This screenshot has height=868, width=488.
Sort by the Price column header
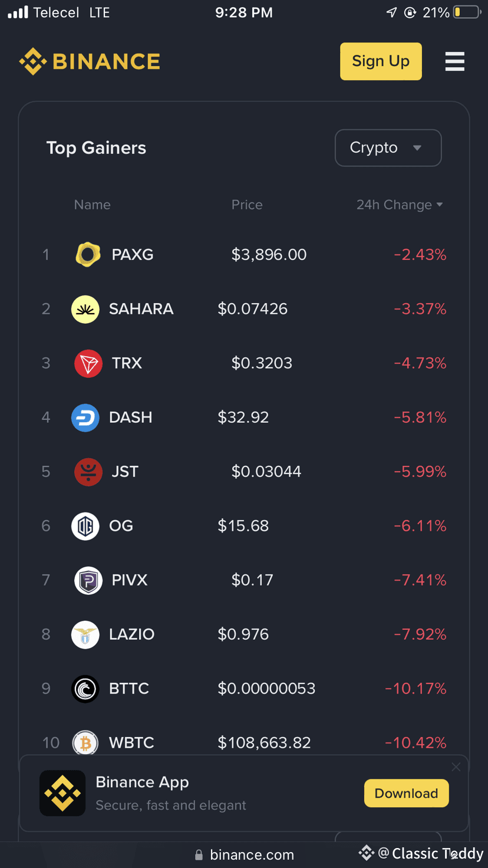pos(247,205)
